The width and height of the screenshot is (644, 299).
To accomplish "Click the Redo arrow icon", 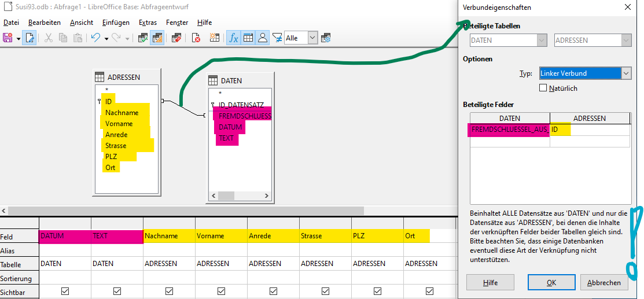I will [116, 38].
